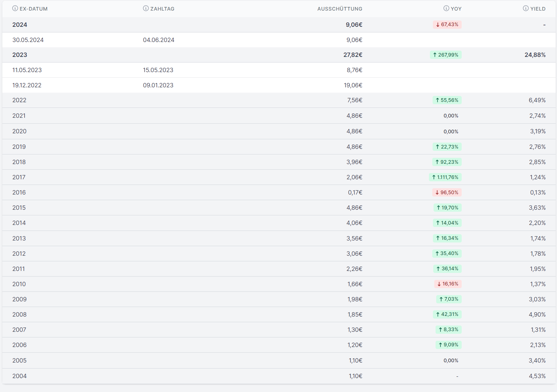Click the pay date 04.06.2024
This screenshot has width=557, height=392.
click(x=159, y=40)
